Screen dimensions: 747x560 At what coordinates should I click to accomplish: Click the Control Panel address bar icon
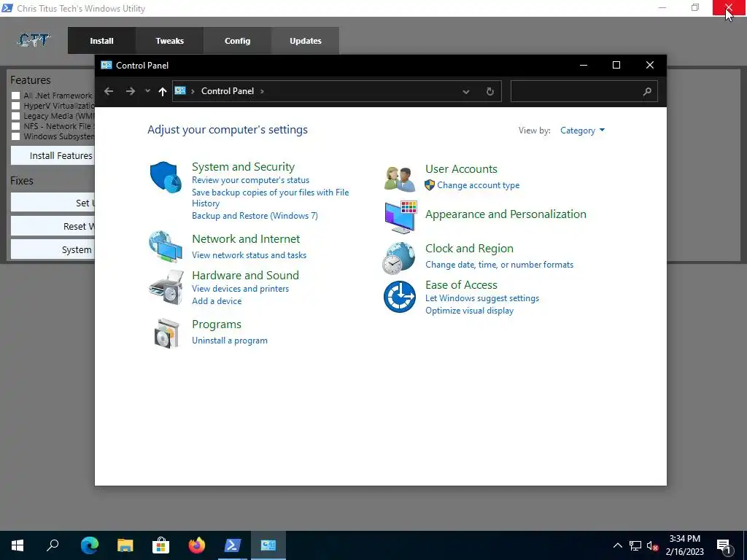click(180, 90)
